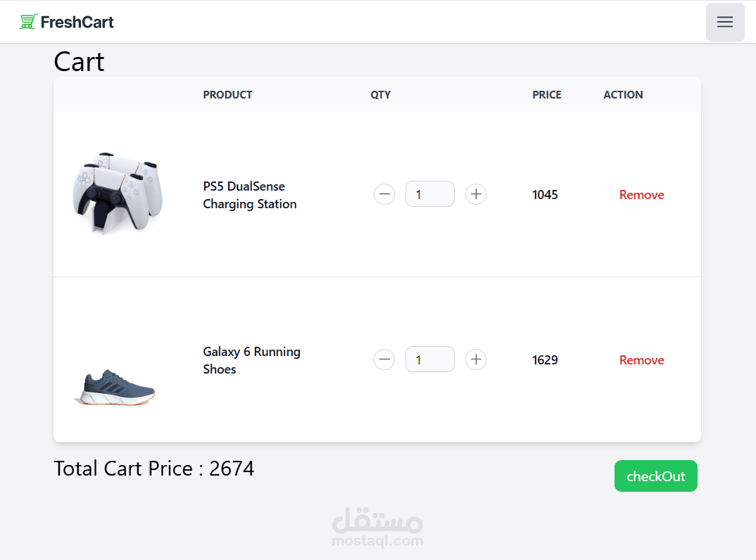Click the PRICE column header
Image resolution: width=756 pixels, height=560 pixels.
point(546,95)
